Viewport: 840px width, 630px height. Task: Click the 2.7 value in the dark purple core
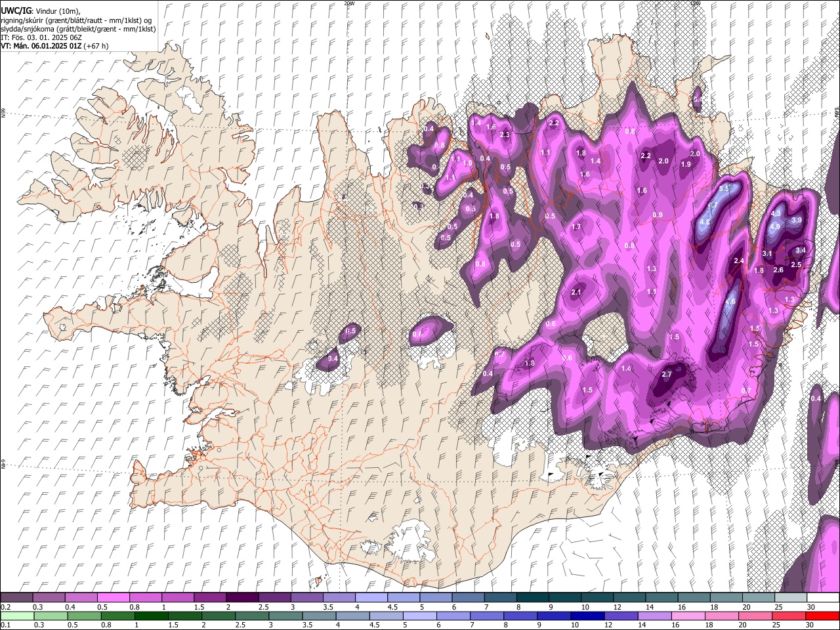pyautogui.click(x=667, y=374)
